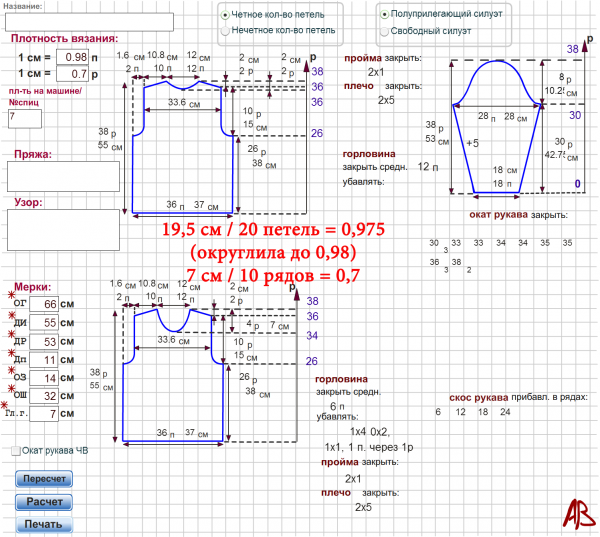Click the row density field showing 0.7

point(73,74)
